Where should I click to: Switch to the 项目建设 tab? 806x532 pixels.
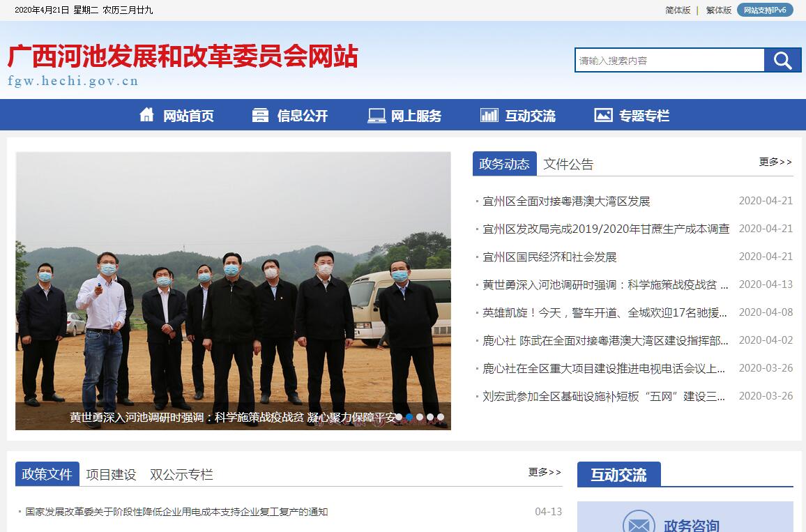pyautogui.click(x=111, y=474)
